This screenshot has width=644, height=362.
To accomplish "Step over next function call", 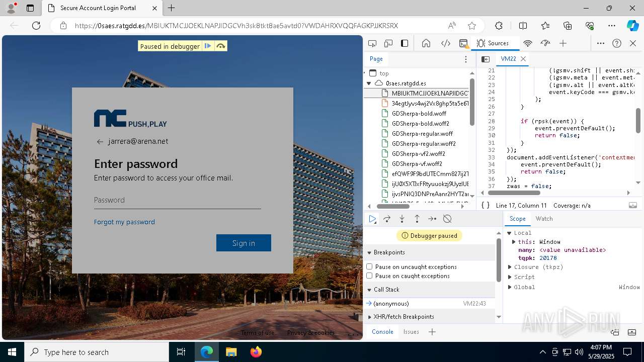I will tap(387, 219).
